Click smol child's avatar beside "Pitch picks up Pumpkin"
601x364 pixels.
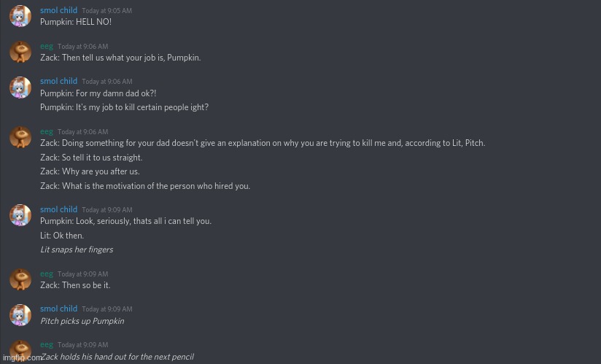click(x=20, y=314)
